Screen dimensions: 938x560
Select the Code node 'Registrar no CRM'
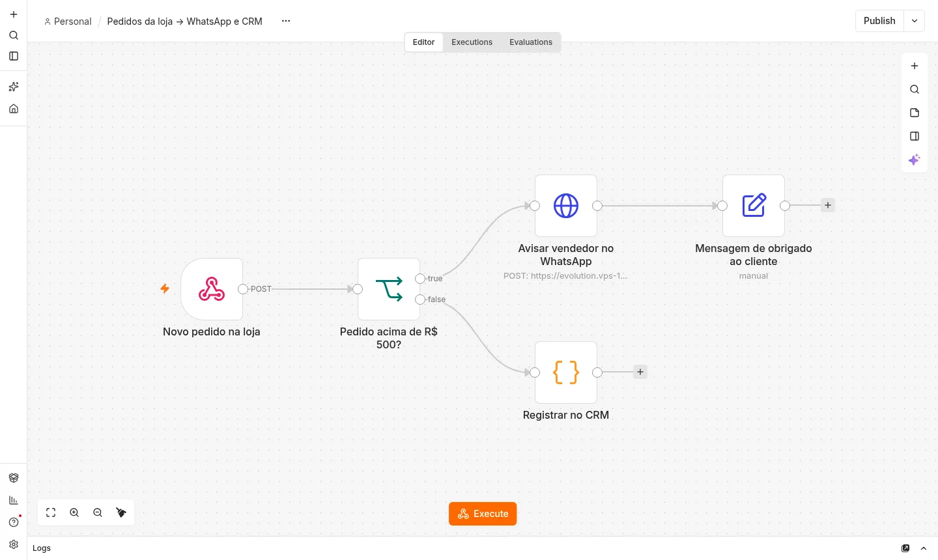pyautogui.click(x=566, y=372)
